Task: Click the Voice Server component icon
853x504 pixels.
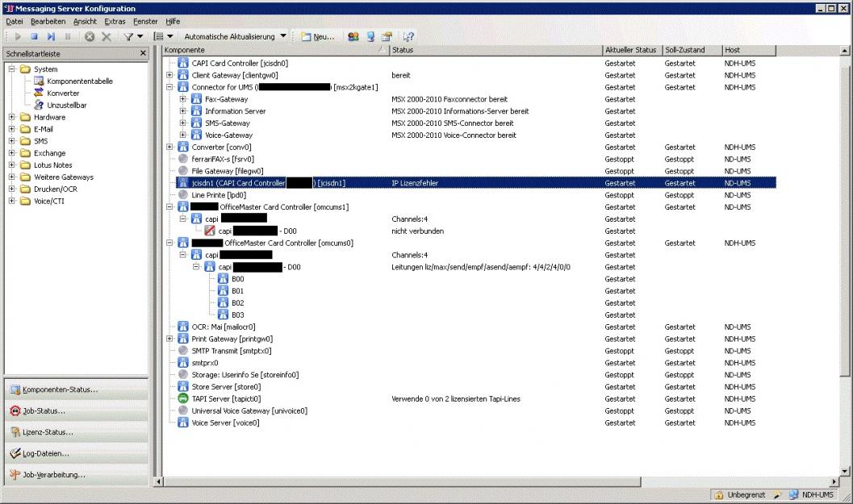Action: (183, 423)
